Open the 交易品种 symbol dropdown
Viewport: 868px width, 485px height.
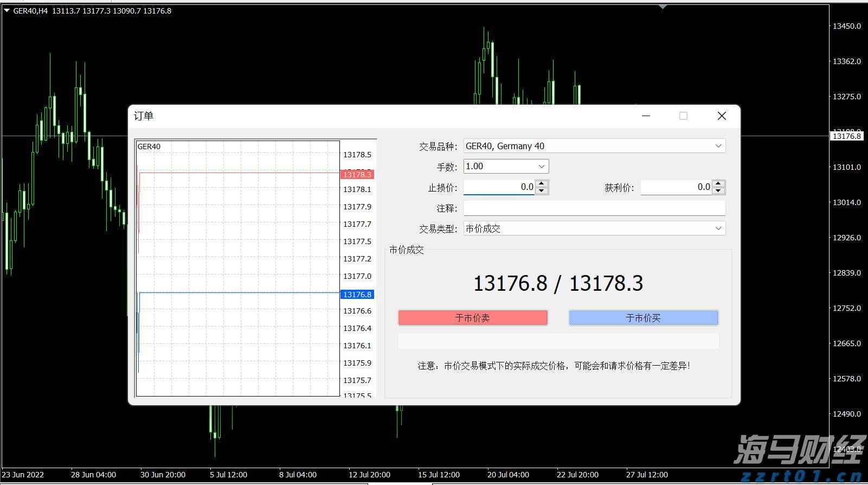pyautogui.click(x=718, y=146)
